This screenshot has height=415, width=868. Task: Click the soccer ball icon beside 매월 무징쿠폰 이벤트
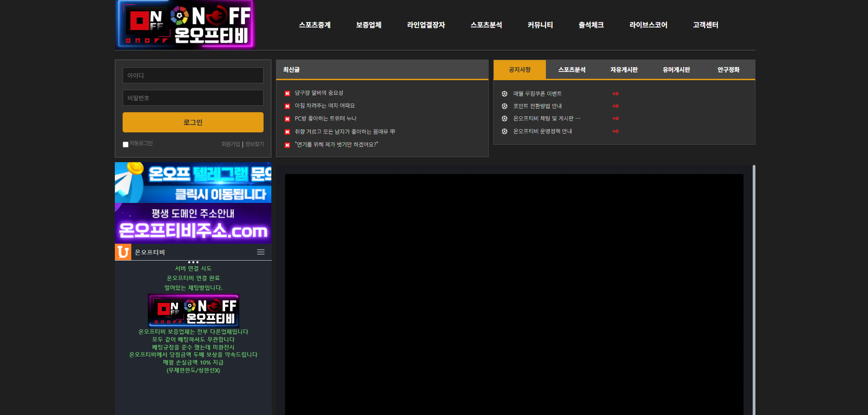[x=504, y=94]
